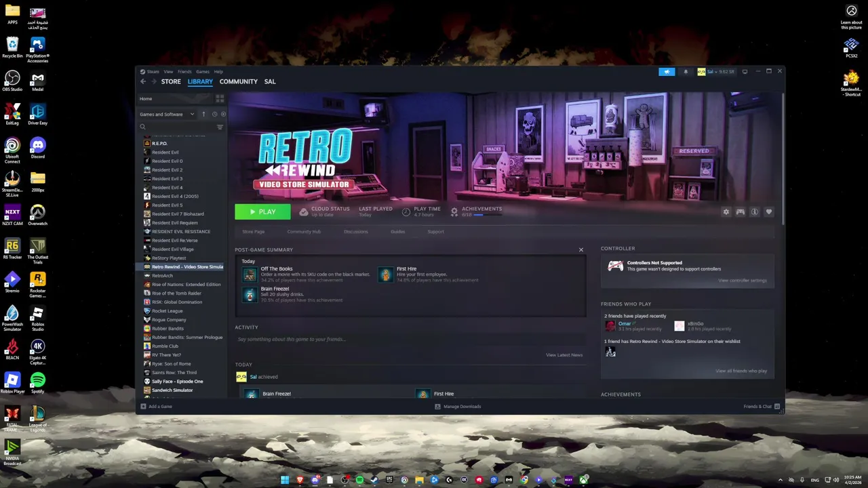Screen dimensions: 868x488
Task: Click the Add a Game plus icon
Action: click(143, 407)
